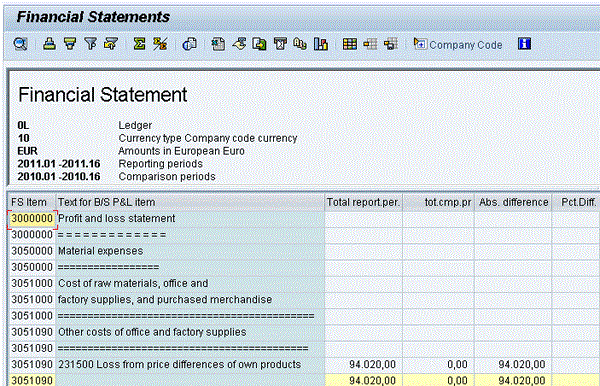The height and width of the screenshot is (386, 600).
Task: Click the 'Reporting periods' header label
Action: tap(160, 164)
